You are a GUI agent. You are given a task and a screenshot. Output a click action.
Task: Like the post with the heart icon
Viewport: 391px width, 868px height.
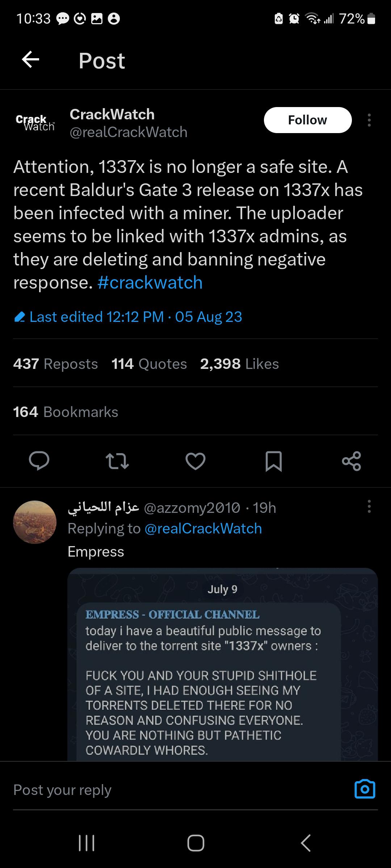pos(195,461)
